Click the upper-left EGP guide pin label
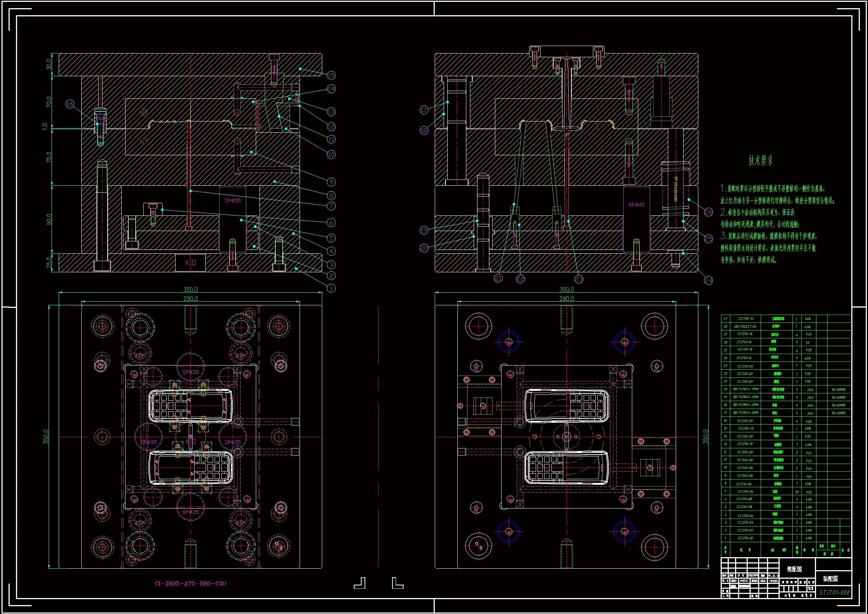This screenshot has height=614, width=868. click(140, 355)
